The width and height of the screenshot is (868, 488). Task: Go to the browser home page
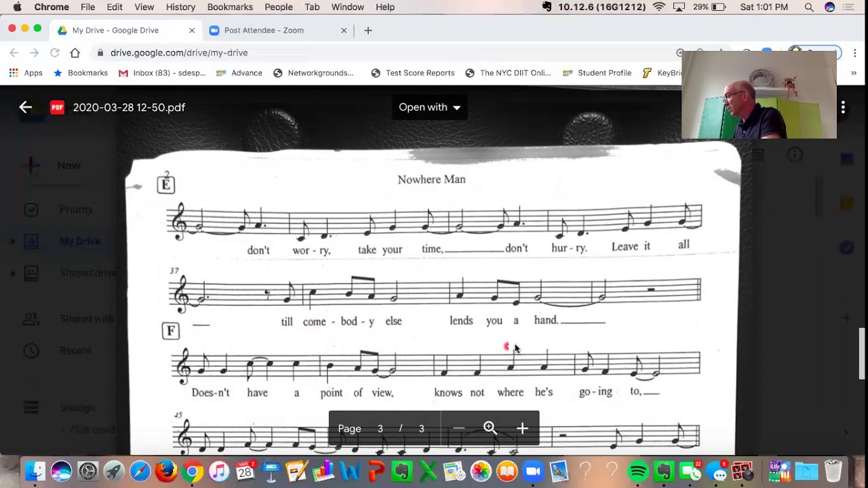click(x=75, y=53)
